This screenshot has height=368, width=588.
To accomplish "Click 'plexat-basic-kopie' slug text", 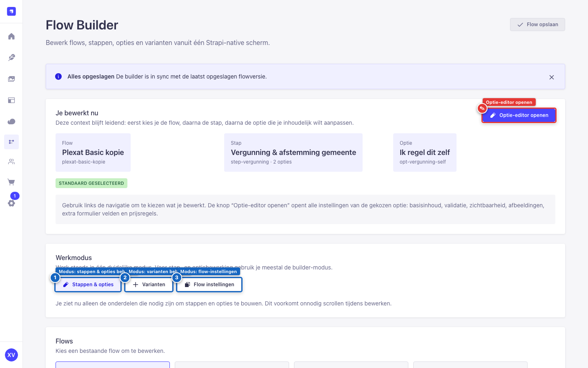I will pyautogui.click(x=84, y=162).
